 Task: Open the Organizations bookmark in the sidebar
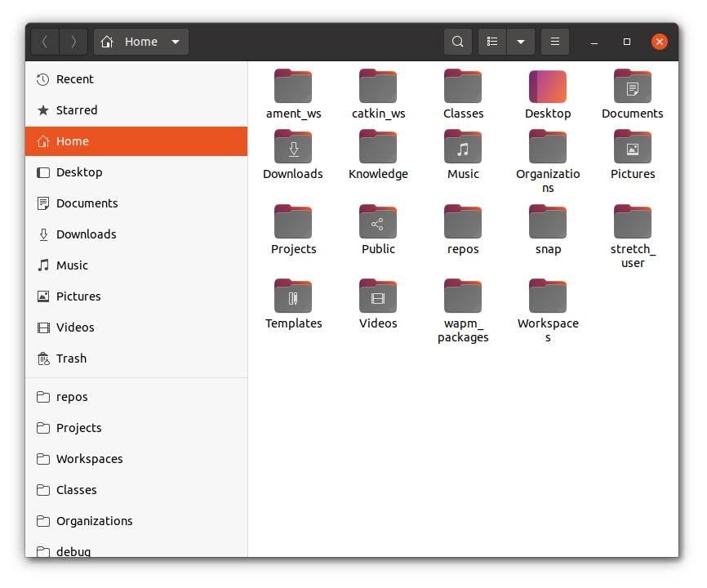tap(136, 521)
